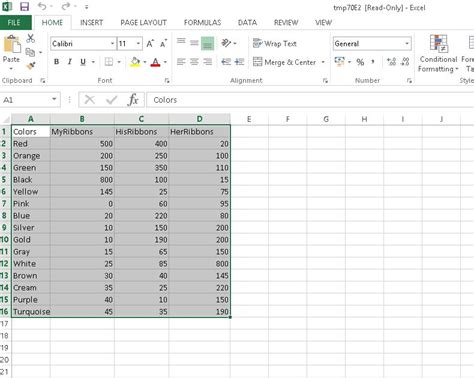
Task: Switch to the INSERT ribbon tab
Action: [91, 23]
